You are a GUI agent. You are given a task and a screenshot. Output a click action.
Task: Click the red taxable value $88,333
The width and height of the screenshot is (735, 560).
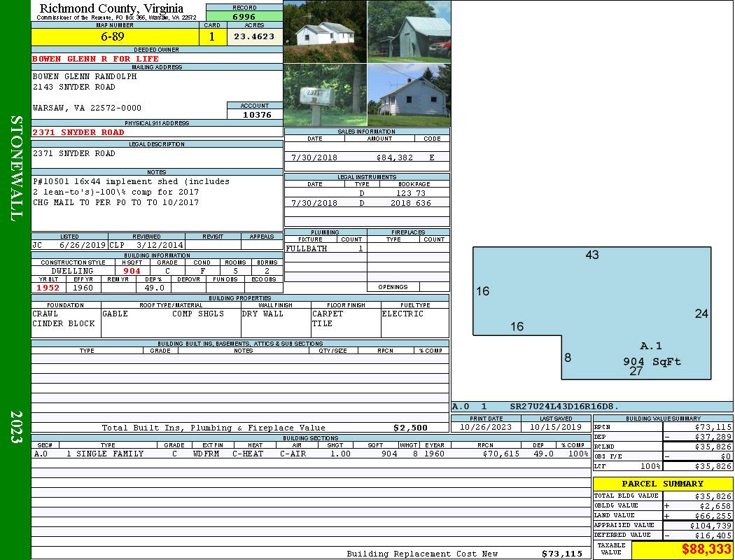click(682, 549)
